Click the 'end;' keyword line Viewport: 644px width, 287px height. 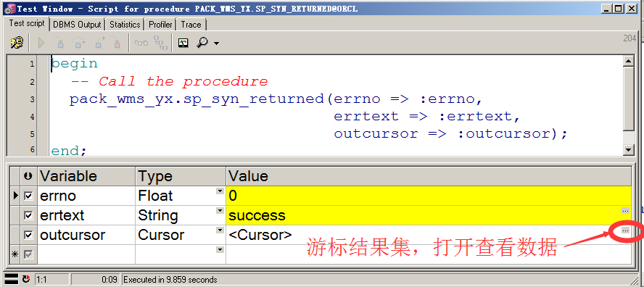point(69,150)
